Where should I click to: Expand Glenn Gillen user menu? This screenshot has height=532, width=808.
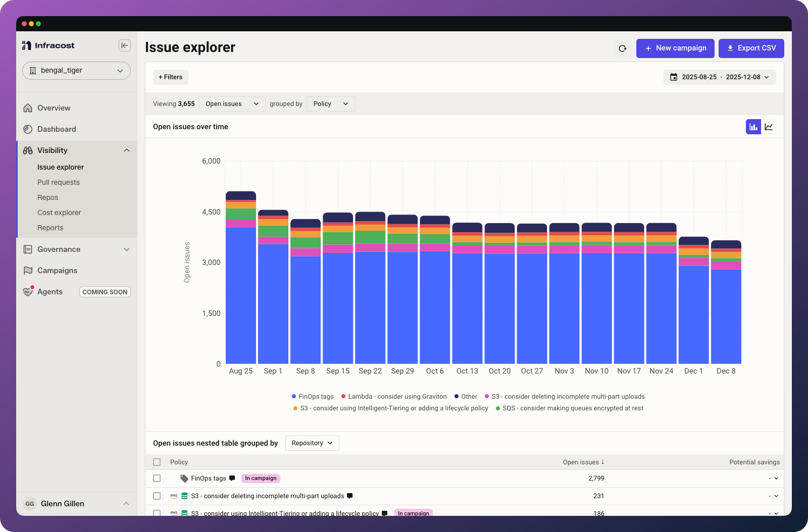[126, 504]
